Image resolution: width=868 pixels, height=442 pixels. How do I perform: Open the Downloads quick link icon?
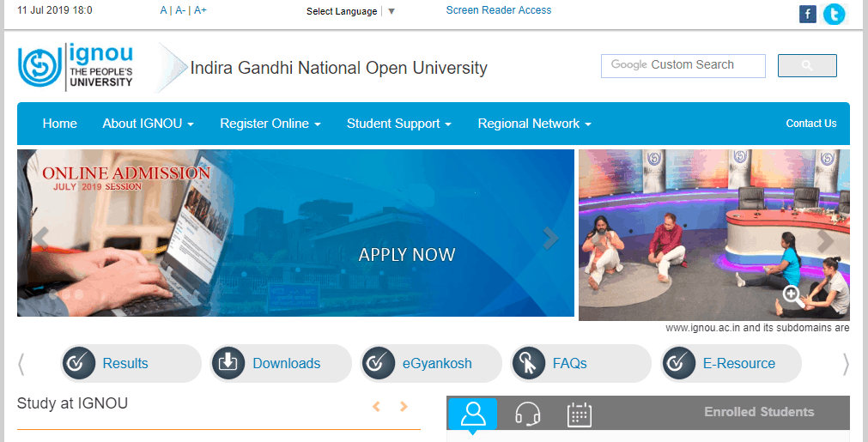point(229,363)
